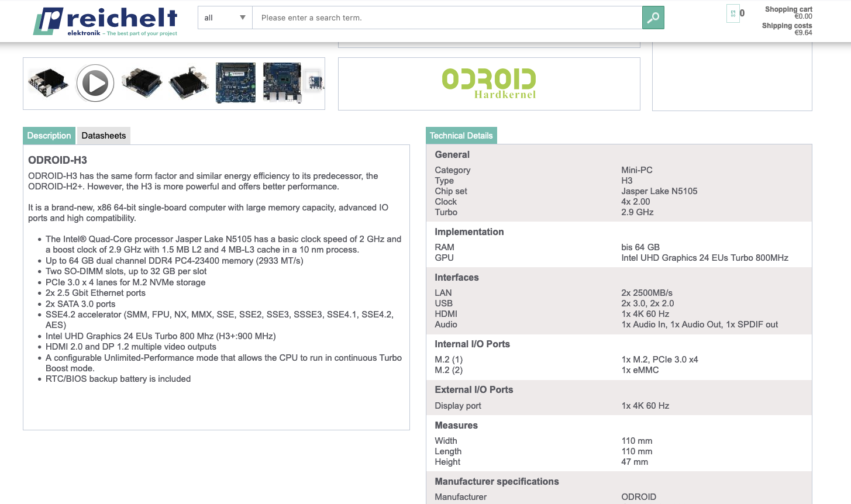Select the angled heatsink thumbnail before the blue board
851x504 pixels.
click(189, 82)
